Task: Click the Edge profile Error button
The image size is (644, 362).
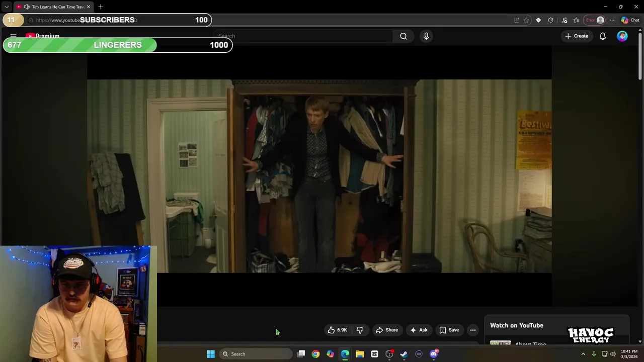Action: (594, 20)
